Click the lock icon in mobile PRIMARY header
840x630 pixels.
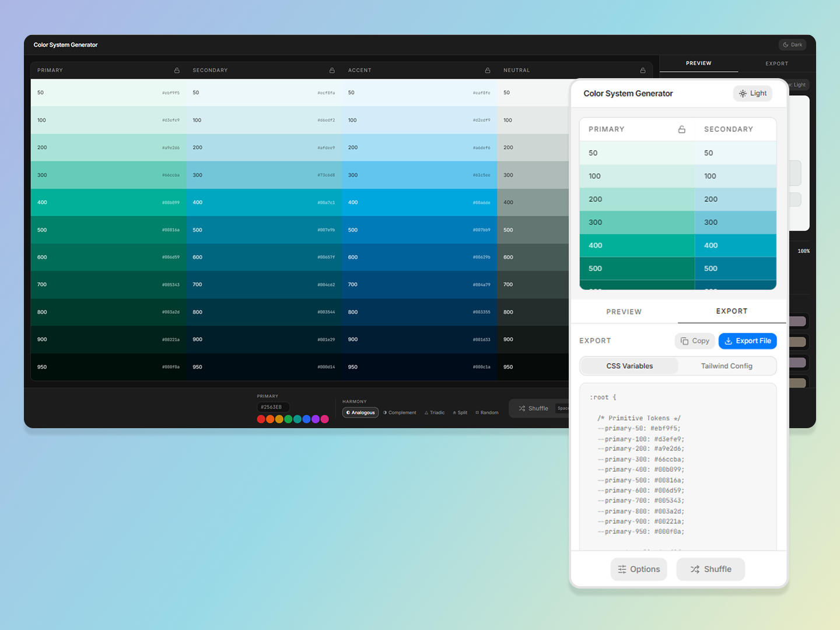click(681, 129)
